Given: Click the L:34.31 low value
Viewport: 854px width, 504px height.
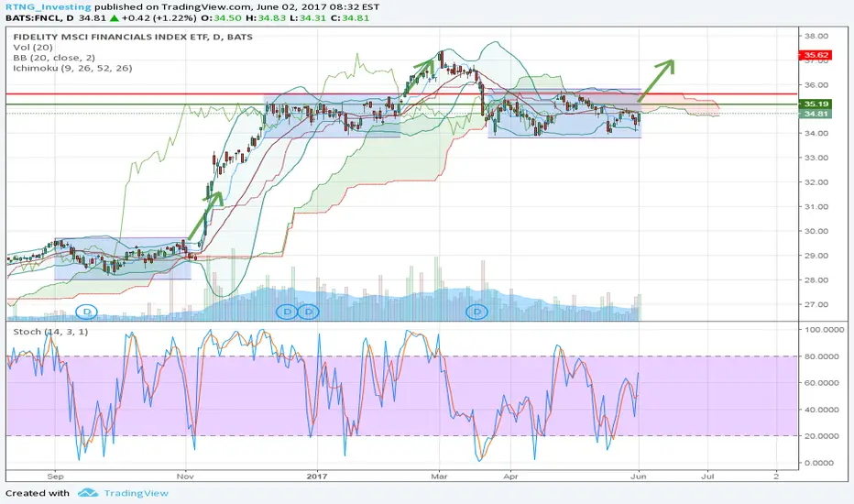Looking at the screenshot, I should pyautogui.click(x=308, y=18).
